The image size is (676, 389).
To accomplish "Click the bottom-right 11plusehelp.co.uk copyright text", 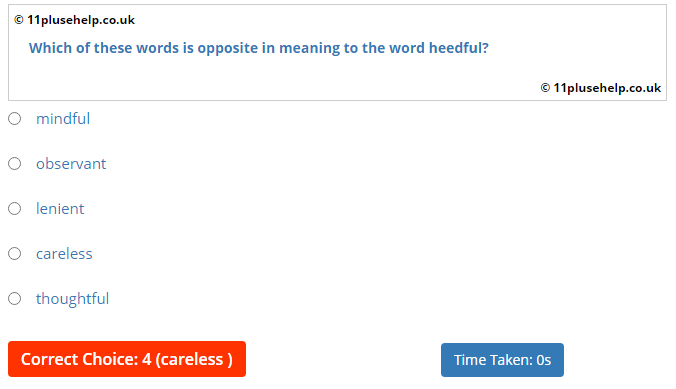I will tap(601, 88).
